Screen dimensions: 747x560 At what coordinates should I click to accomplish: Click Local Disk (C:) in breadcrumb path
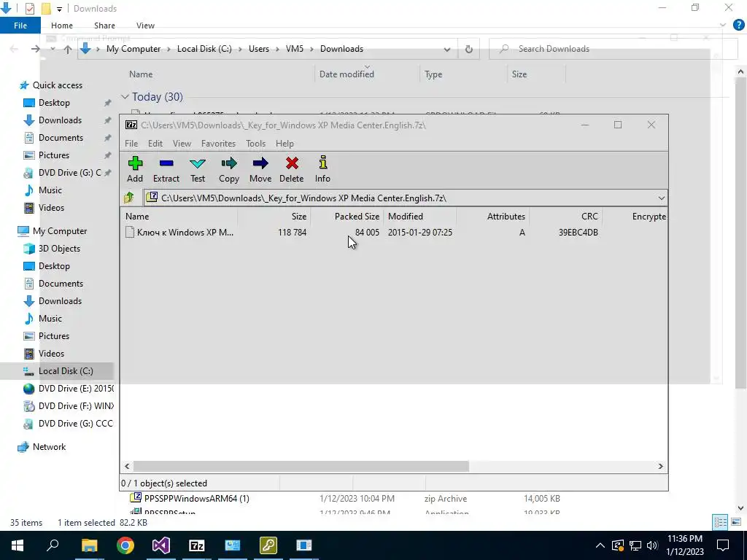pyautogui.click(x=204, y=49)
